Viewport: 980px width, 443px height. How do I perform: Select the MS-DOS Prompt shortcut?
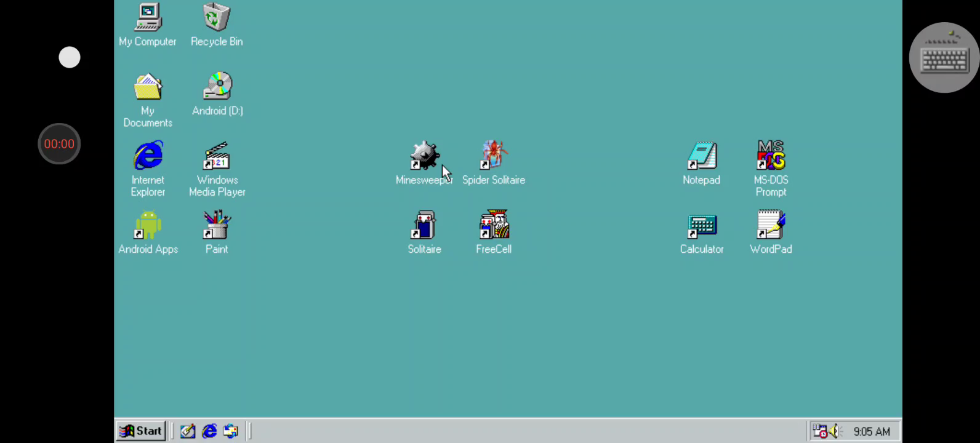771,156
